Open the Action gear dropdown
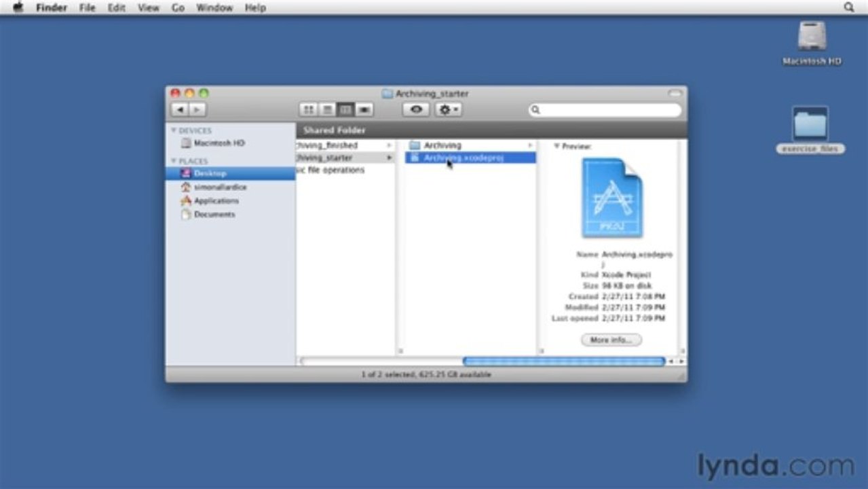 [x=449, y=109]
